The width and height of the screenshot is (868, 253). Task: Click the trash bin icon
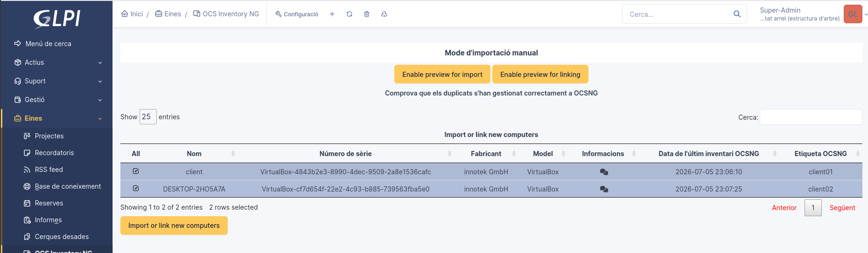click(367, 14)
